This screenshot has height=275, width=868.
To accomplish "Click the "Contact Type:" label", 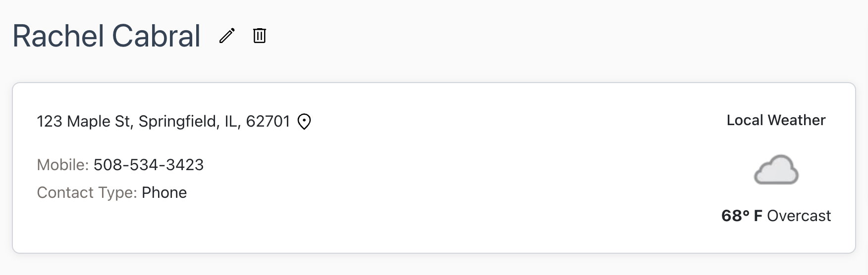I will (x=87, y=192).
